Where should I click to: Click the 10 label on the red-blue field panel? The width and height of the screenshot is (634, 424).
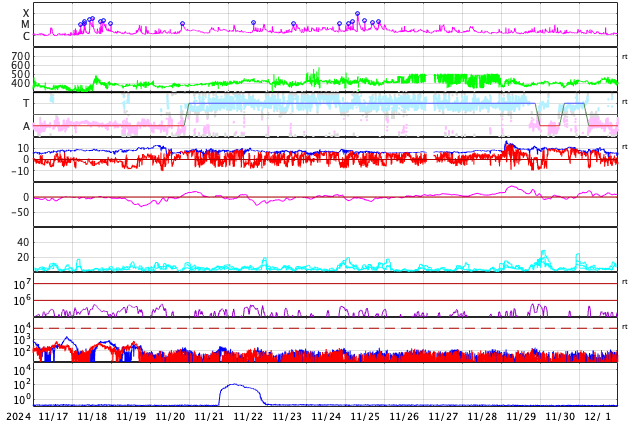click(23, 148)
